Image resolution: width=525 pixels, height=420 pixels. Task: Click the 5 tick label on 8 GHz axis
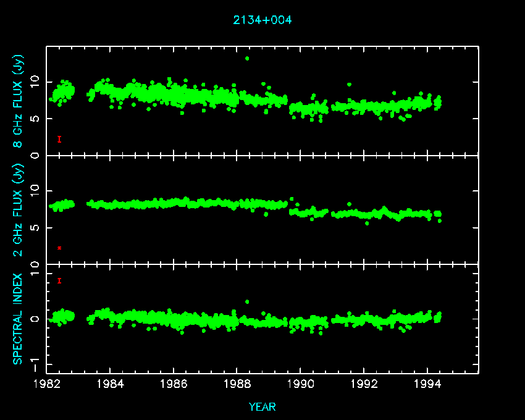36,119
